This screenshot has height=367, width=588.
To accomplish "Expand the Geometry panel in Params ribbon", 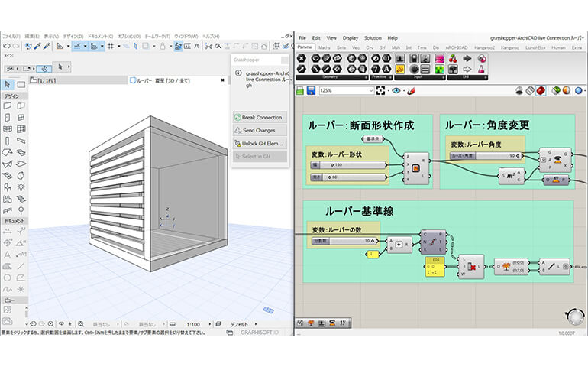I will coord(334,77).
